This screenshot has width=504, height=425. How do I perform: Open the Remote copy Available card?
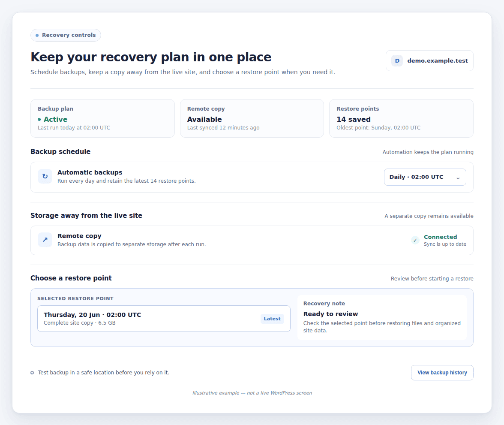(252, 118)
